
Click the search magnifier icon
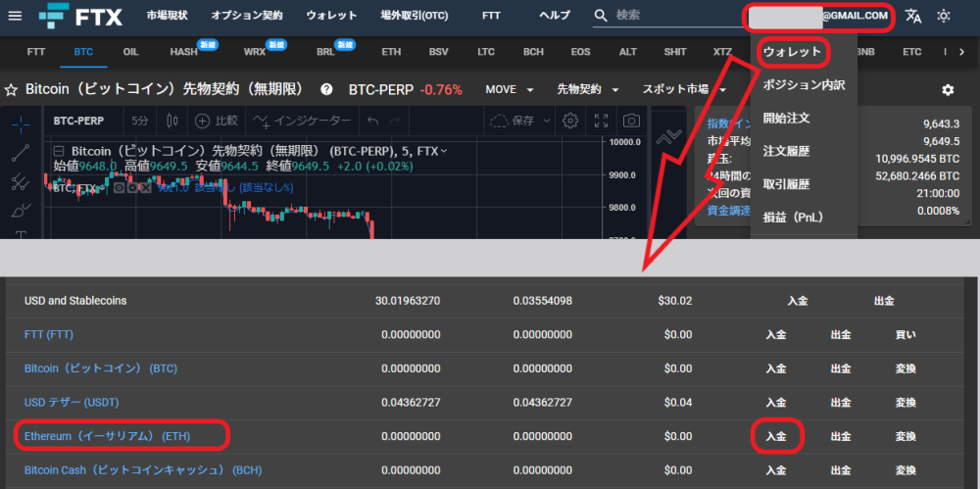601,16
